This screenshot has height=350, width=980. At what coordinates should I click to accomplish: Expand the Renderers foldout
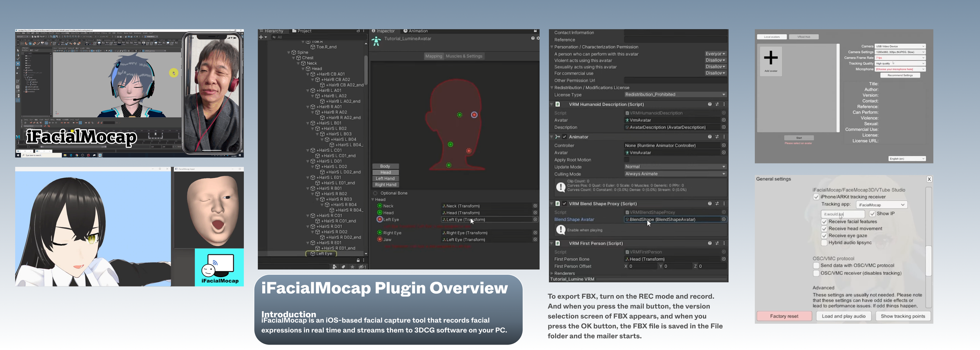coord(552,273)
